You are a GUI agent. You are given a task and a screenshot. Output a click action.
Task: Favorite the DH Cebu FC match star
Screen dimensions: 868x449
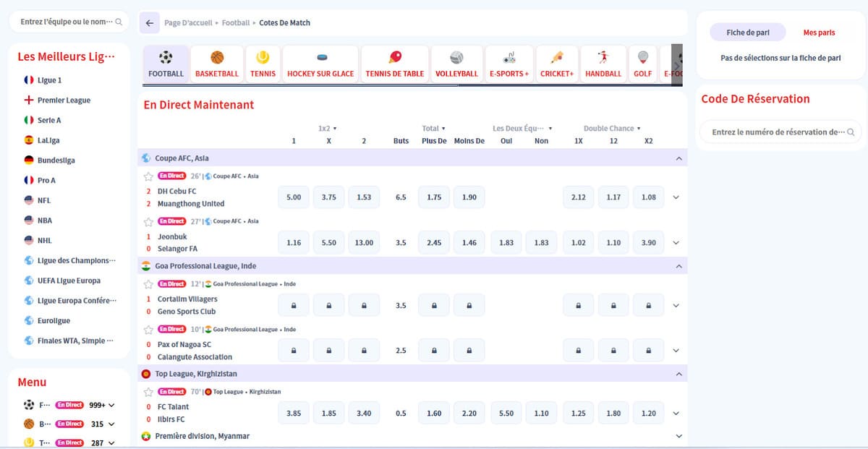tap(148, 176)
